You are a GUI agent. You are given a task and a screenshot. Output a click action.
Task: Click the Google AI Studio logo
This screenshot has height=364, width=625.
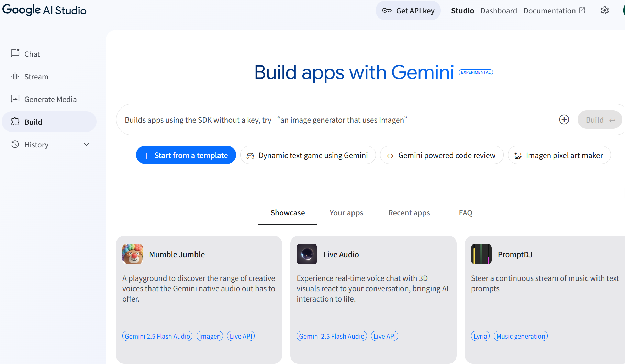point(44,10)
